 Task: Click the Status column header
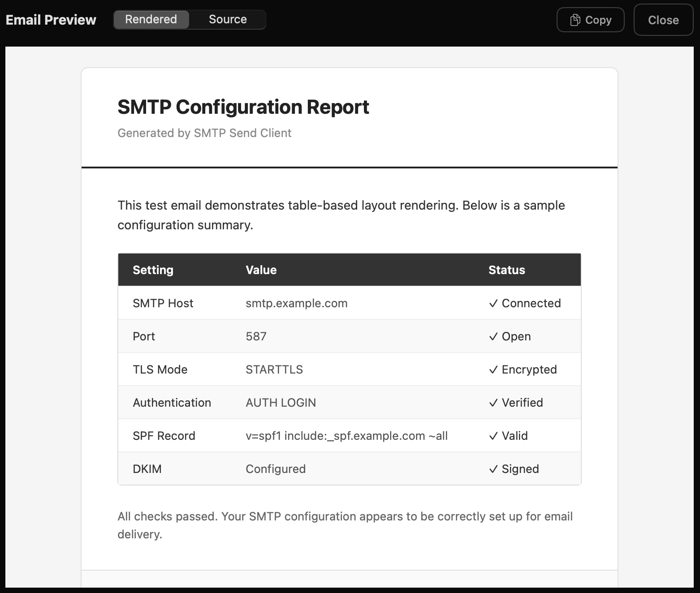[x=506, y=270]
